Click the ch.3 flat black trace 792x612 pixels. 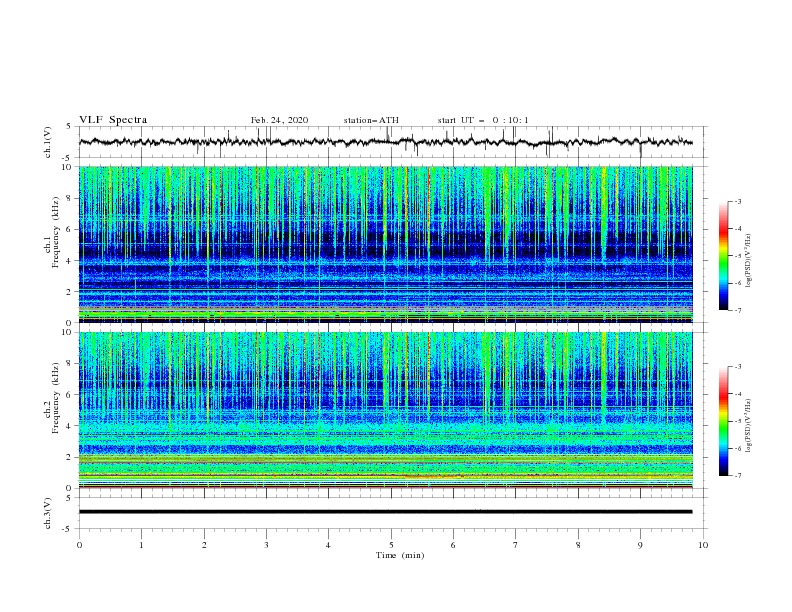pos(386,512)
